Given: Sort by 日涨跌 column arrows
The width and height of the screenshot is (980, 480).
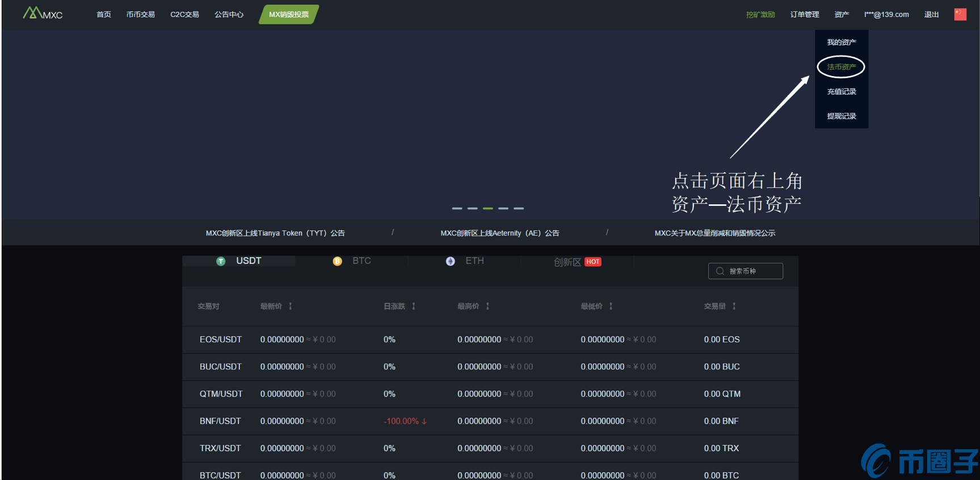Looking at the screenshot, I should coord(414,306).
